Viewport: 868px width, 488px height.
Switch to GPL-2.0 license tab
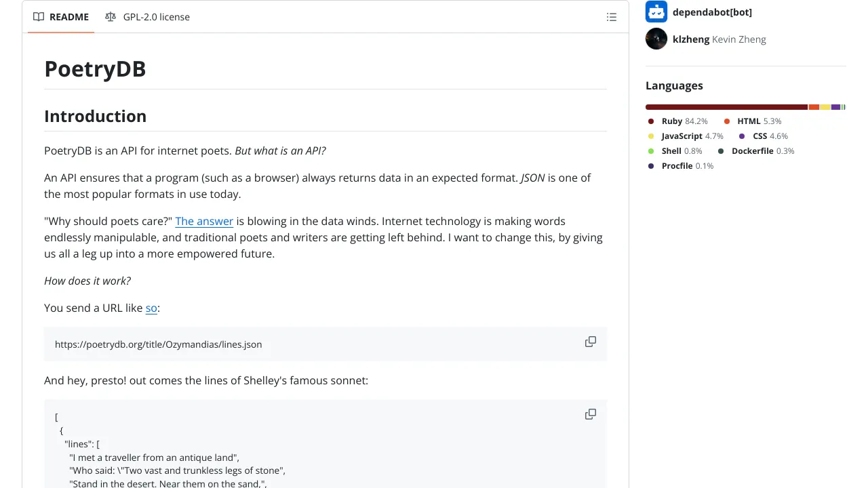(147, 17)
